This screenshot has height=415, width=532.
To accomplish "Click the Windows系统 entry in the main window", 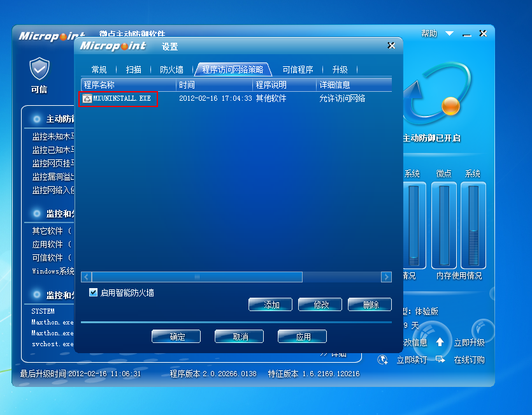I will 53,271.
